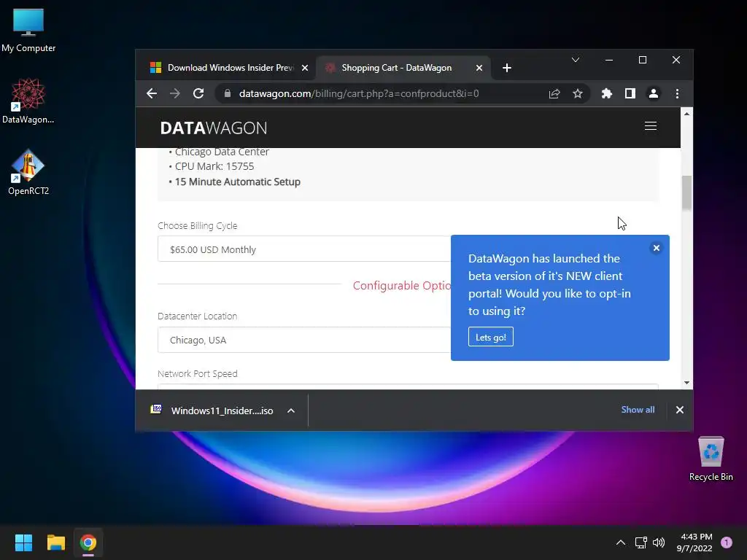
Task: Open the Recycle Bin icon
Action: point(711,459)
